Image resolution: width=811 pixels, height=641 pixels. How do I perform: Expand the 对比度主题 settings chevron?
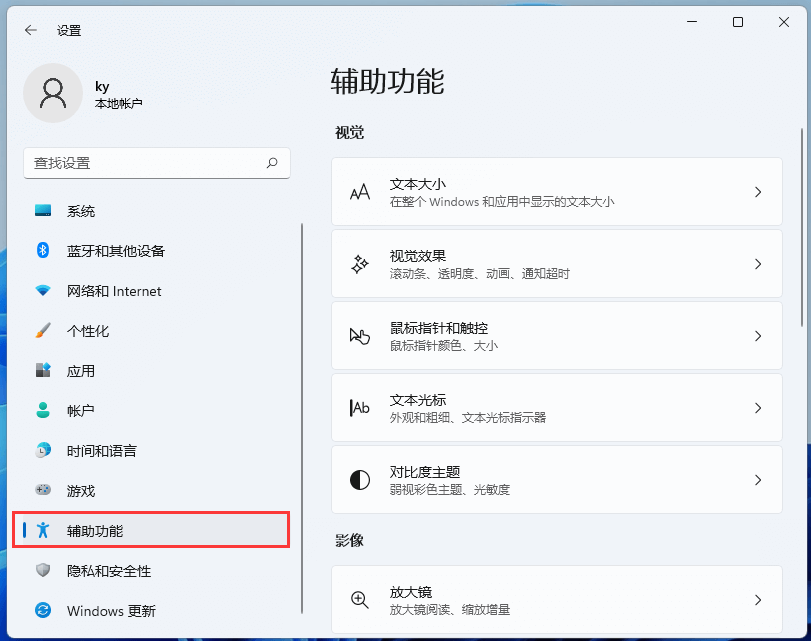click(757, 479)
